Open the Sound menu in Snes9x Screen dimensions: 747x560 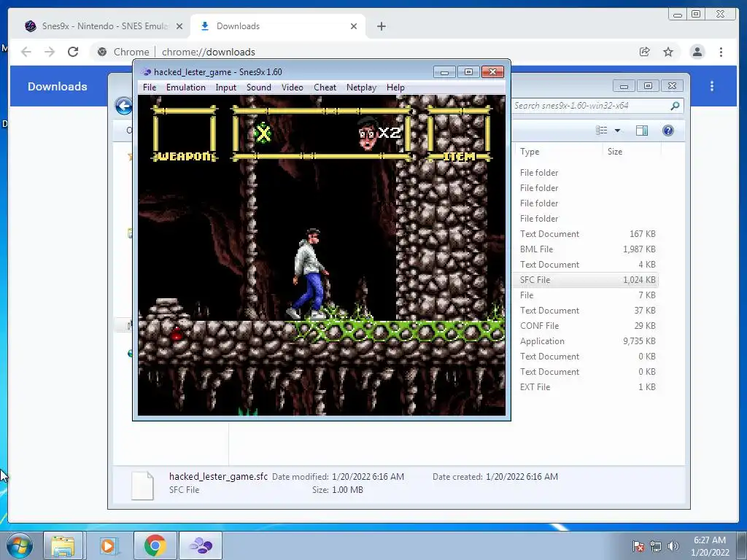click(x=259, y=87)
